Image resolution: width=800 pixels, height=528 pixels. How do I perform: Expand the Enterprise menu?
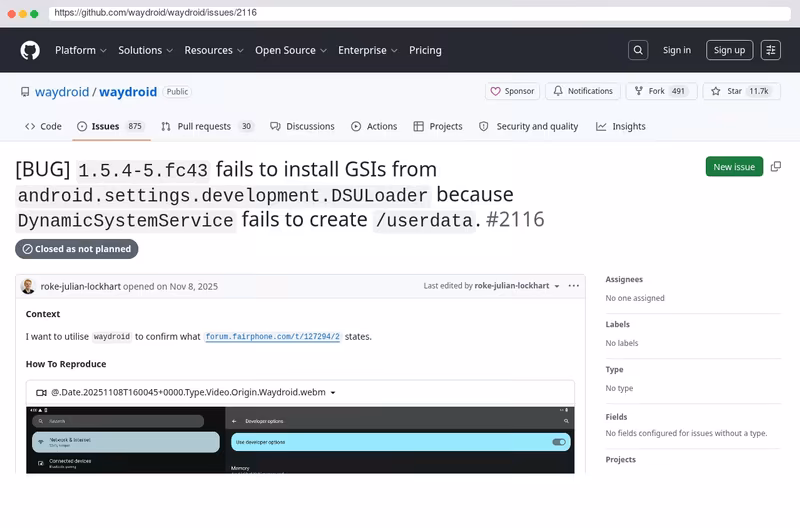367,50
